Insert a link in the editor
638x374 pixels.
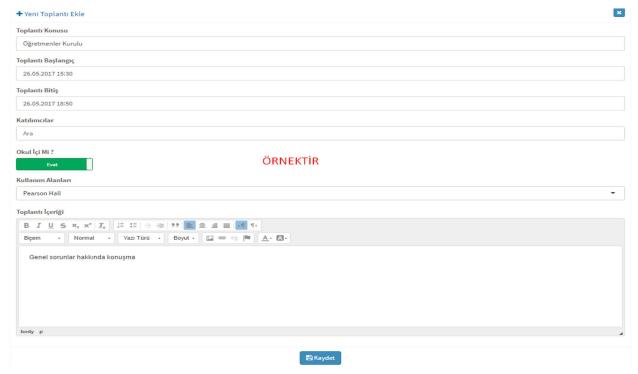(222, 238)
